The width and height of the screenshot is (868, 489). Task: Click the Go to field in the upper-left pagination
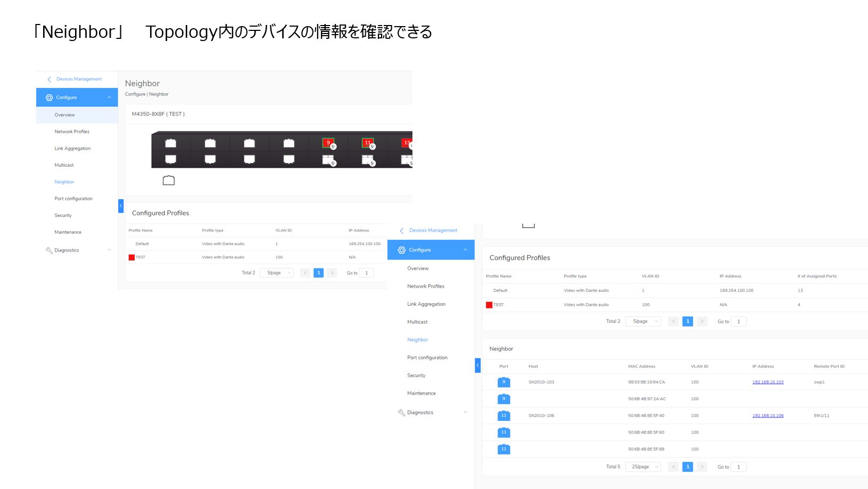367,273
